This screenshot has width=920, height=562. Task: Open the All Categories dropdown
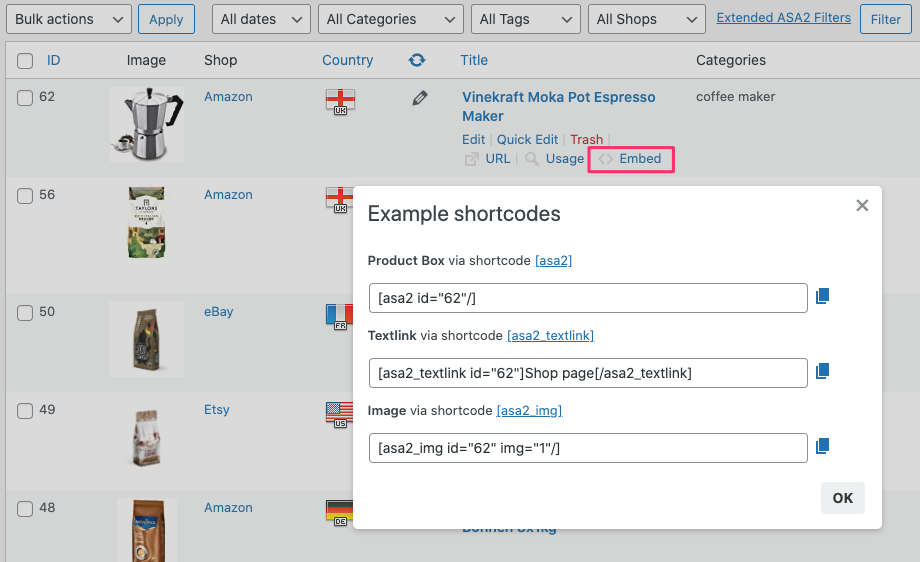[391, 19]
